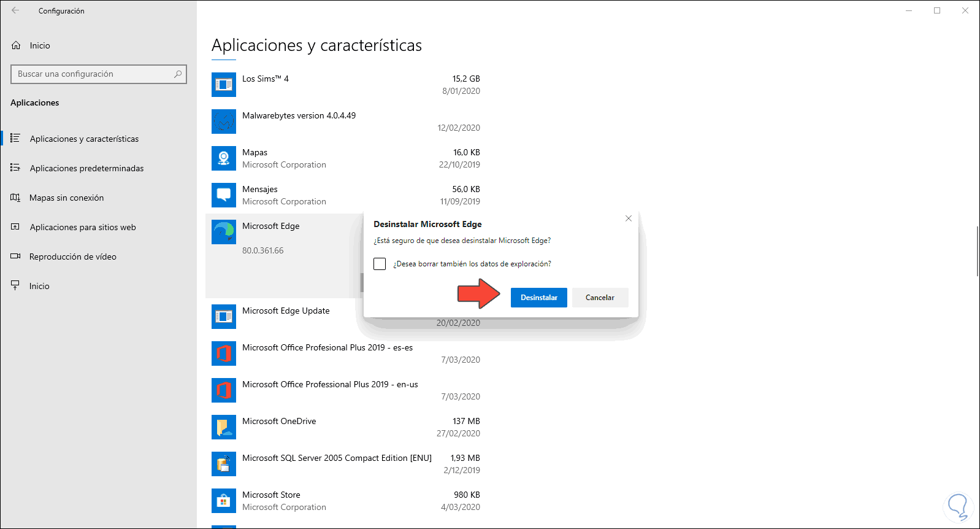Maximize the Configuración window
This screenshot has width=980, height=529.
937,10
